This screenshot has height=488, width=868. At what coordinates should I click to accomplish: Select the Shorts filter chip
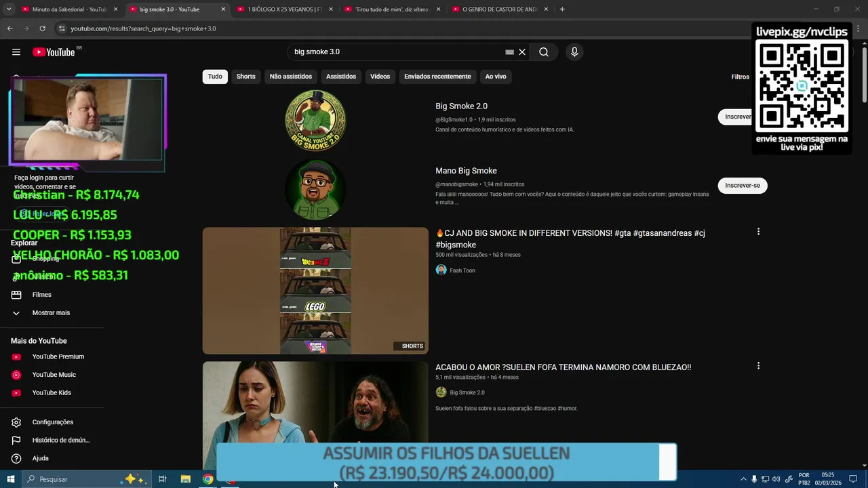245,77
